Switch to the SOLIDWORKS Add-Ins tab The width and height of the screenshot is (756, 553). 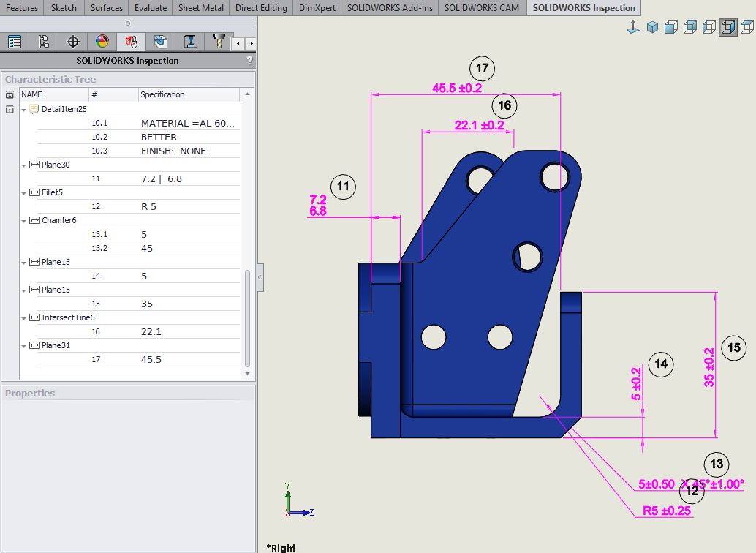pyautogui.click(x=390, y=8)
